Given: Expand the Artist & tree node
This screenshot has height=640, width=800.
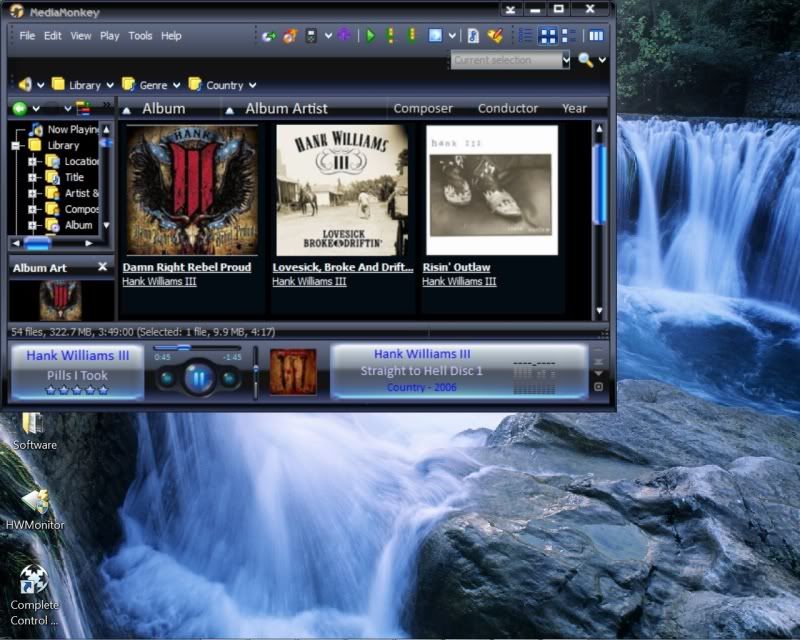Looking at the screenshot, I should pyautogui.click(x=32, y=193).
